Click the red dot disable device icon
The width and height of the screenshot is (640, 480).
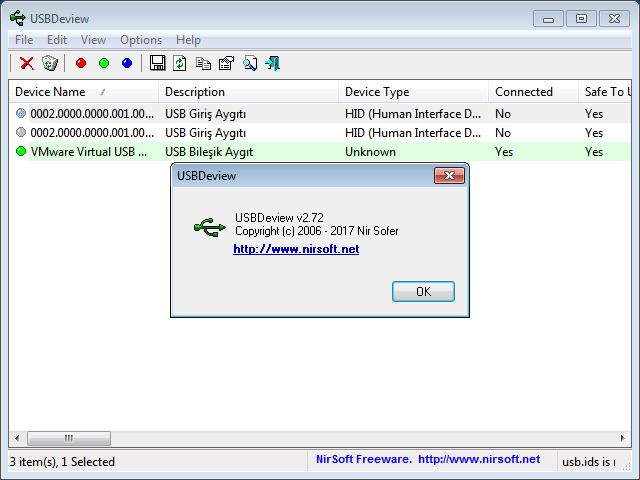(x=81, y=63)
